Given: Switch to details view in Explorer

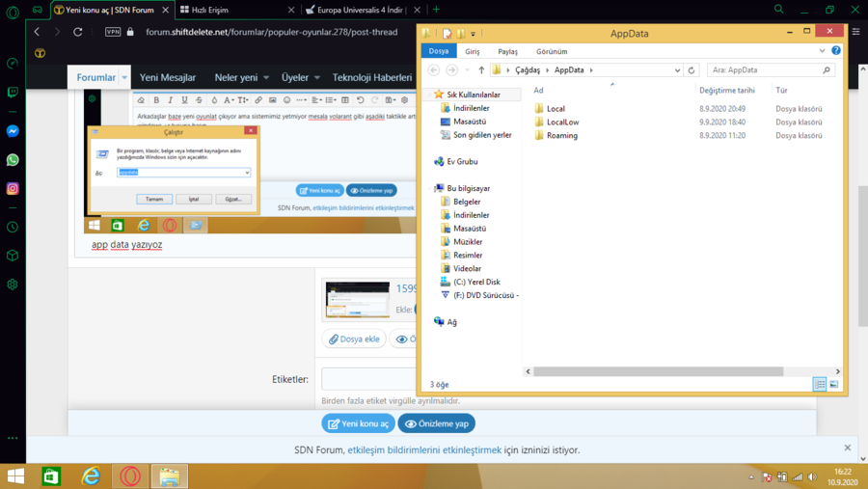Looking at the screenshot, I should point(820,384).
